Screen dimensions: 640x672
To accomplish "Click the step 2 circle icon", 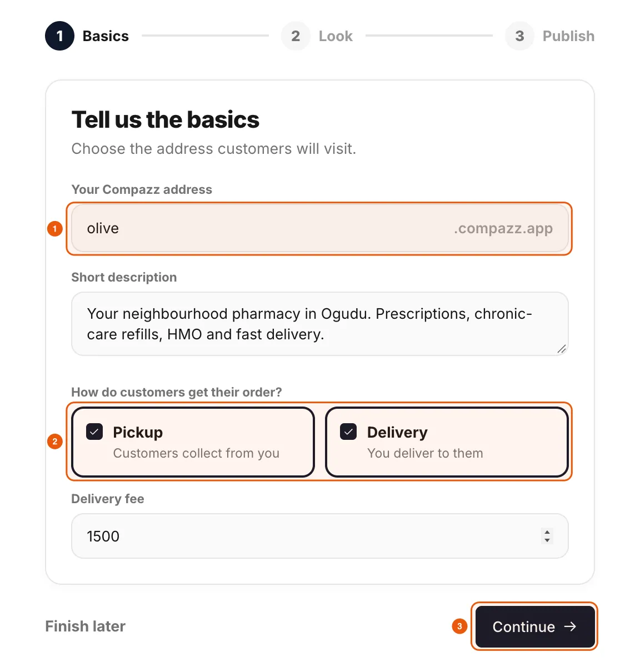I will (296, 36).
